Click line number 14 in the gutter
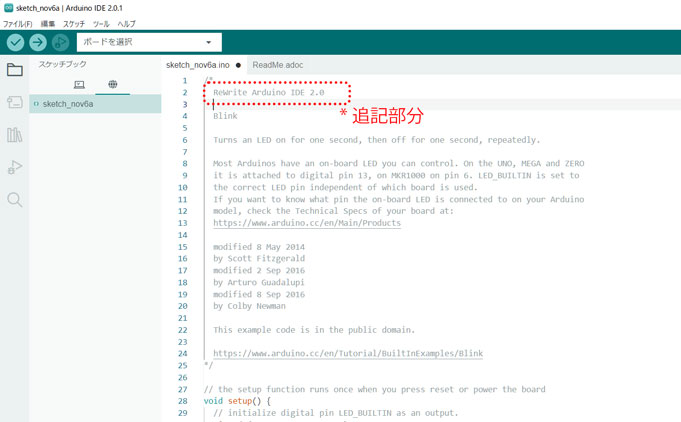This screenshot has width=681, height=422. (183, 235)
